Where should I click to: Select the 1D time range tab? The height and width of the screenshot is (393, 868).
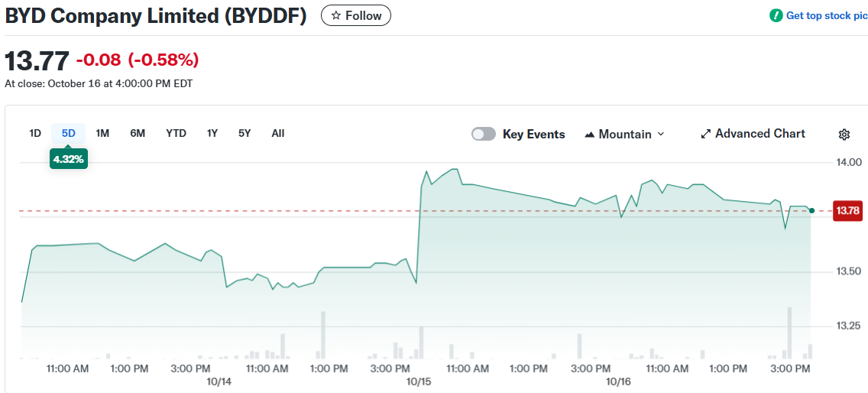(35, 133)
